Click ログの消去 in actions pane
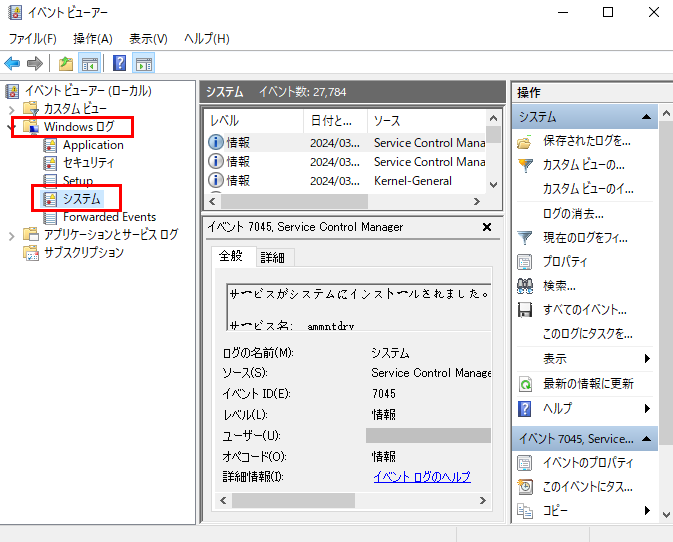 pos(573,214)
